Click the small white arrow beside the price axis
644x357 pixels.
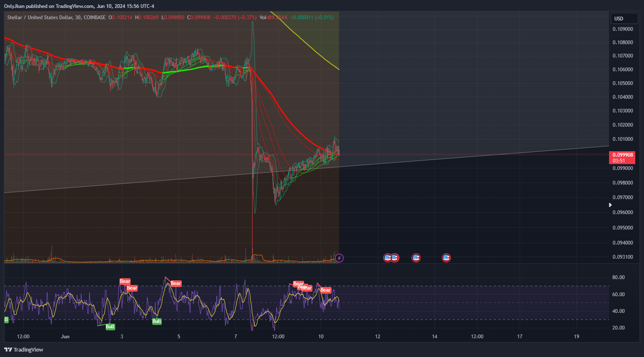[610, 205]
